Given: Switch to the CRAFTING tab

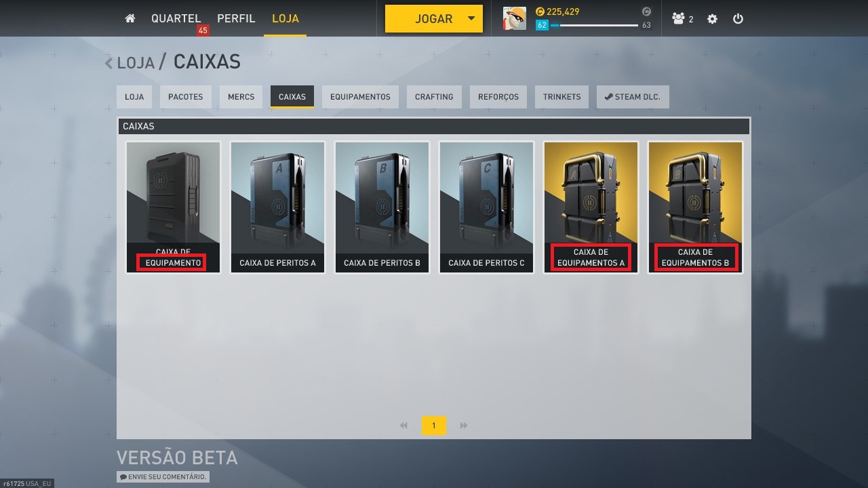Looking at the screenshot, I should coord(434,97).
